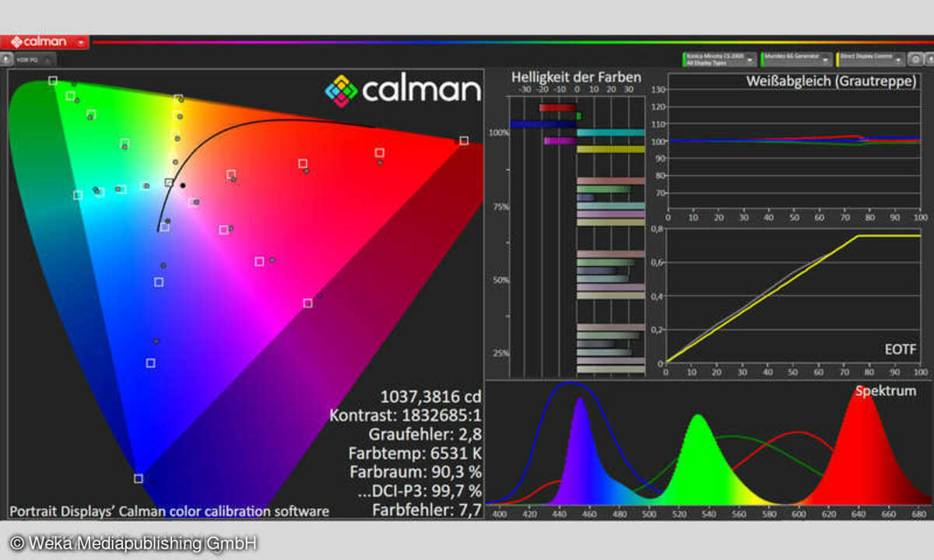The image size is (934, 560).
Task: Click the yellow EOTF curve plateau
Action: 887,236
